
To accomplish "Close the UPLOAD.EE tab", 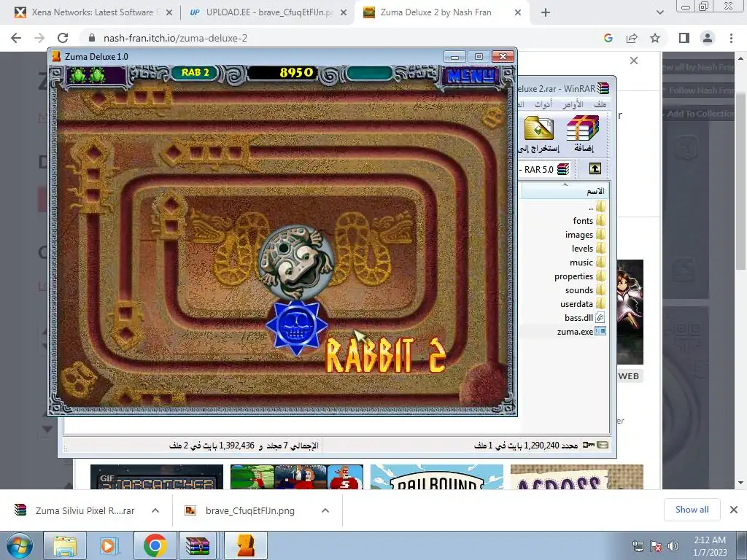I will (x=344, y=13).
